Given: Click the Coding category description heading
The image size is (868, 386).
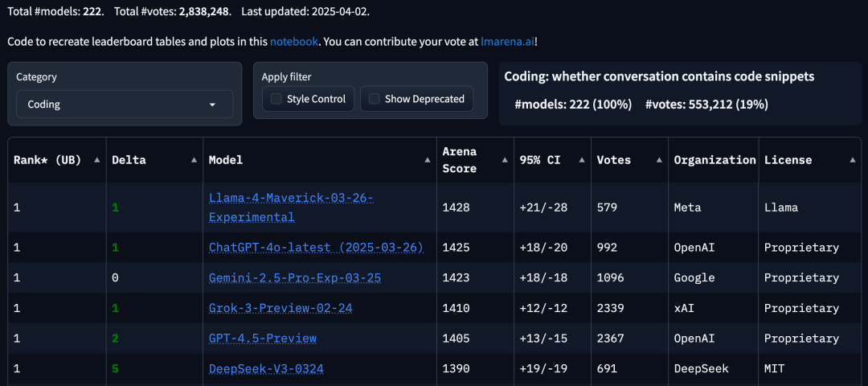Looking at the screenshot, I should [659, 77].
